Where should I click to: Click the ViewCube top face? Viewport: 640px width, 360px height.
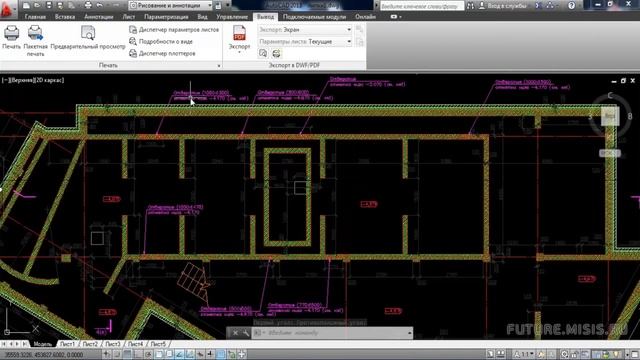[610, 116]
